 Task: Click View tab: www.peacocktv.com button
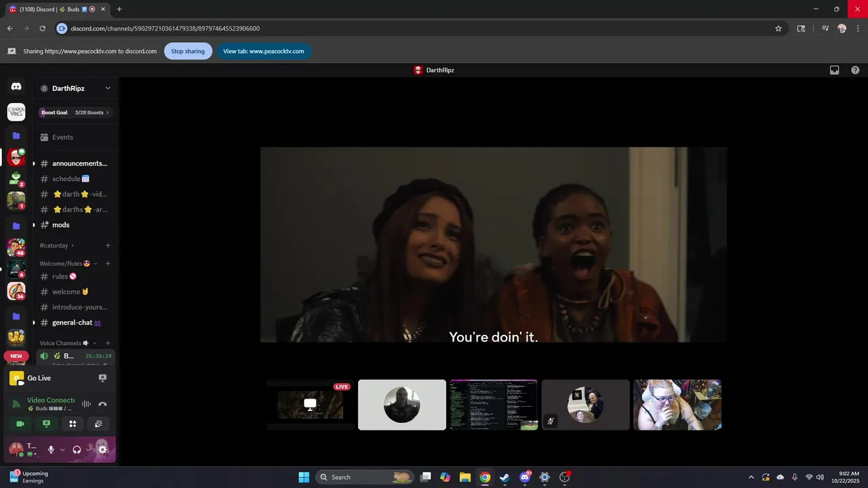tap(264, 51)
